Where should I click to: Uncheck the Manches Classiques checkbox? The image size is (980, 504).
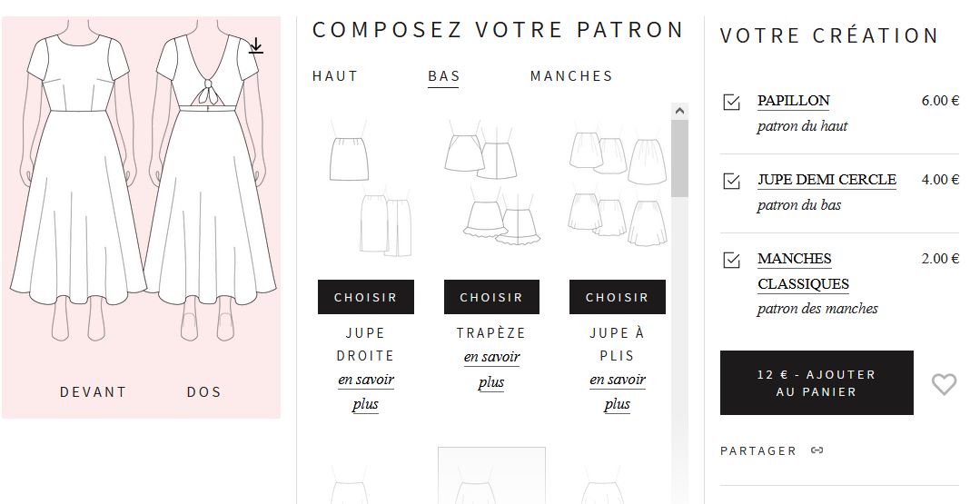click(x=731, y=261)
